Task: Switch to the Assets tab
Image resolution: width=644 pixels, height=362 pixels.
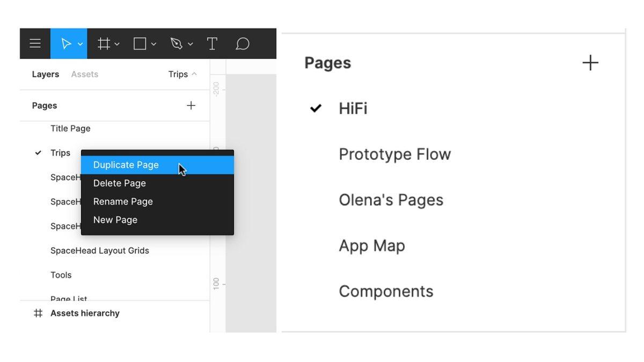Action: 85,75
